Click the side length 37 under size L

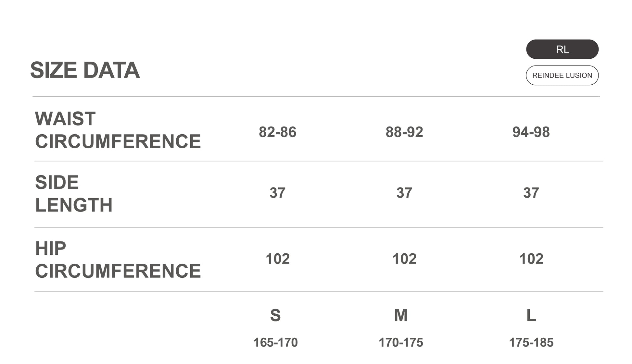531,193
